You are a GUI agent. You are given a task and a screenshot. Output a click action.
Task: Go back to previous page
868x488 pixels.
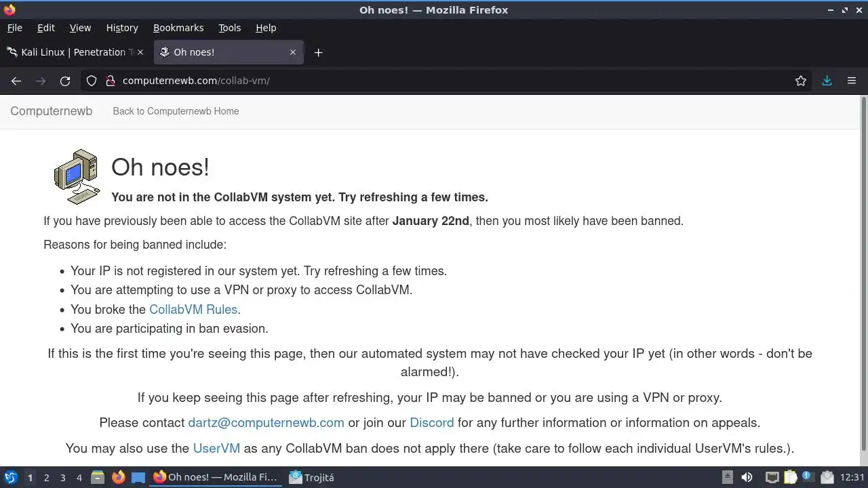16,81
